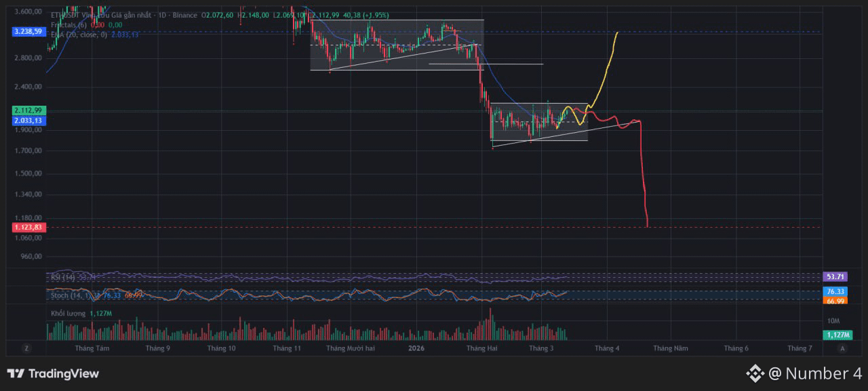
Task: Toggle the A auto-scale button
Action: (842, 348)
